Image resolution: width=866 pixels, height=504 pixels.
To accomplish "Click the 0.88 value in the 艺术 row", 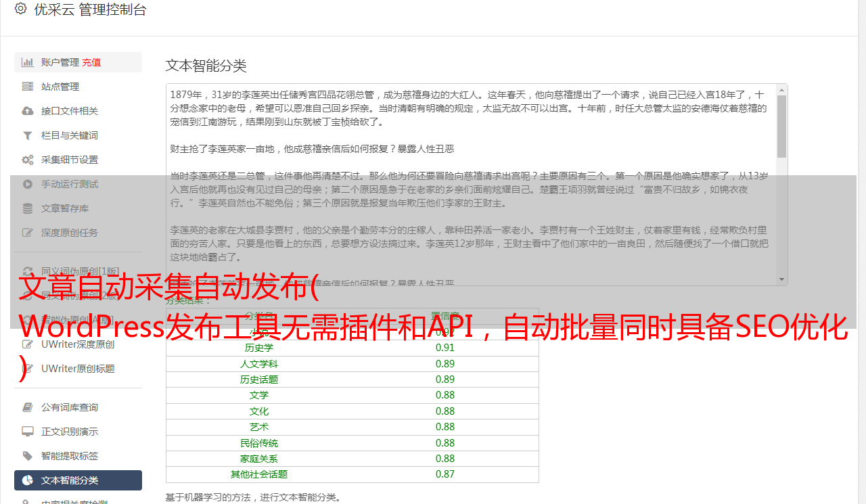I will point(445,427).
